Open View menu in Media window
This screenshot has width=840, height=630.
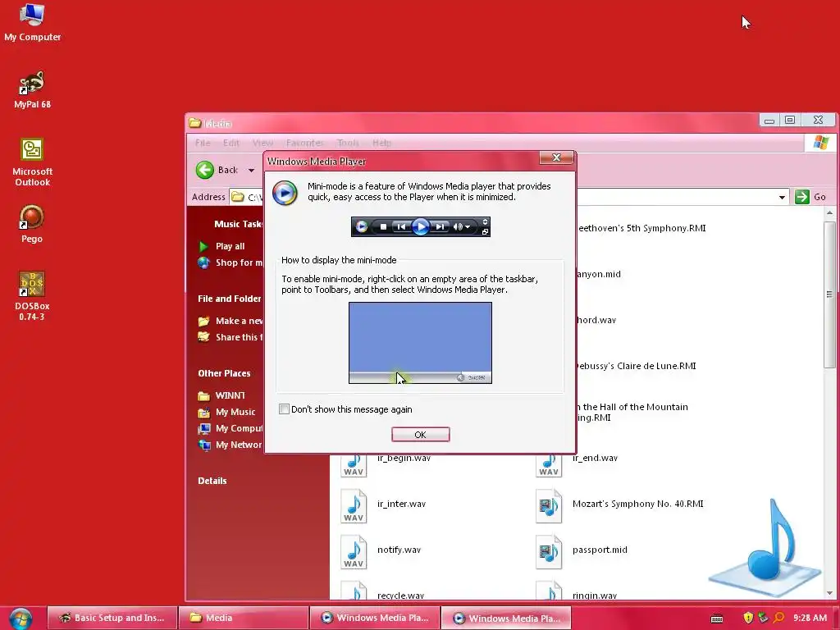[262, 143]
